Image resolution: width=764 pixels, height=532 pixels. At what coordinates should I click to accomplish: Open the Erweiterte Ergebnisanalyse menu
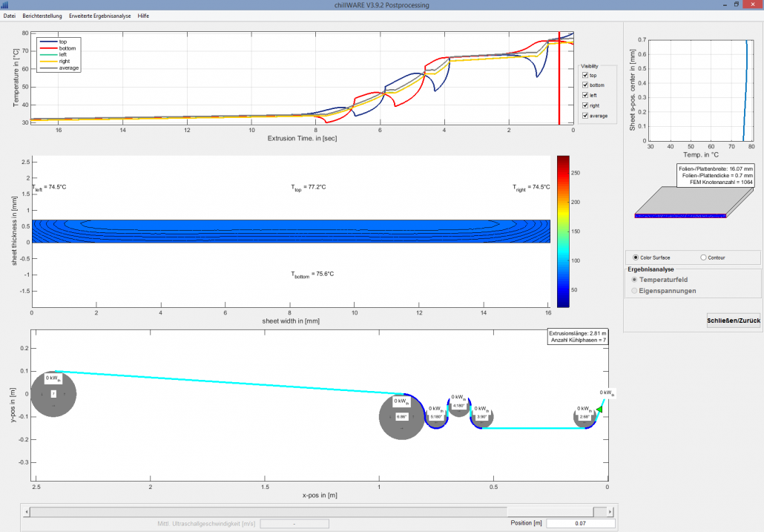click(100, 16)
